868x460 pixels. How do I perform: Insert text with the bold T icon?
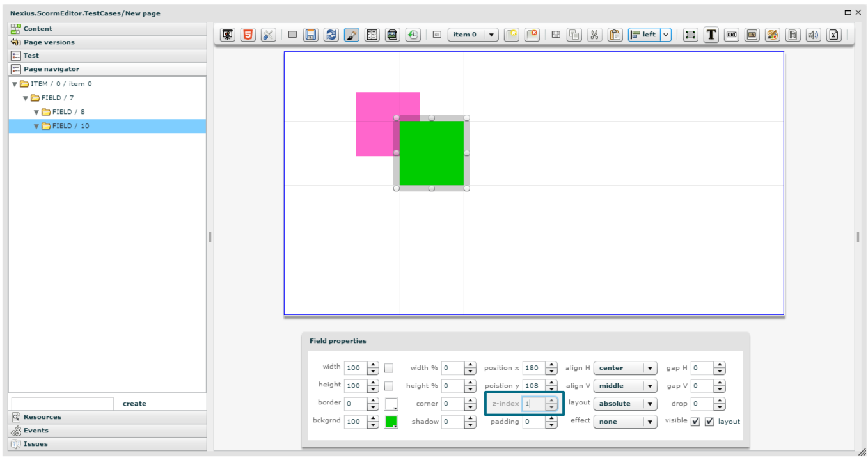click(711, 35)
